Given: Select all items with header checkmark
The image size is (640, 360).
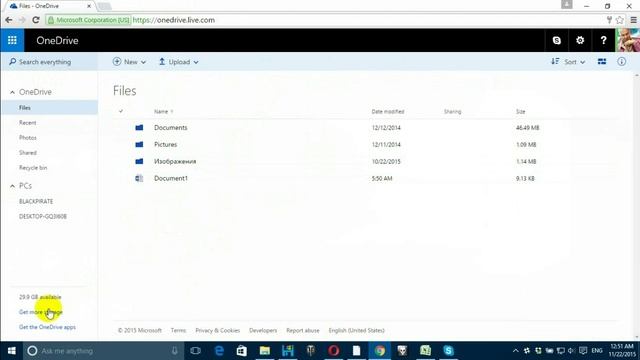Looking at the screenshot, I should click(121, 111).
